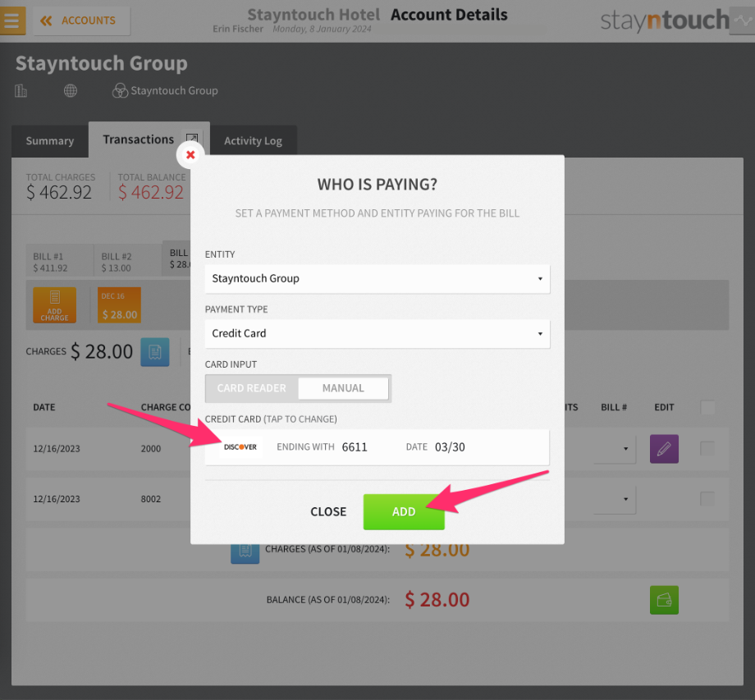This screenshot has width=755, height=700.
Task: Toggle the header select-all checkbox
Action: (x=707, y=407)
